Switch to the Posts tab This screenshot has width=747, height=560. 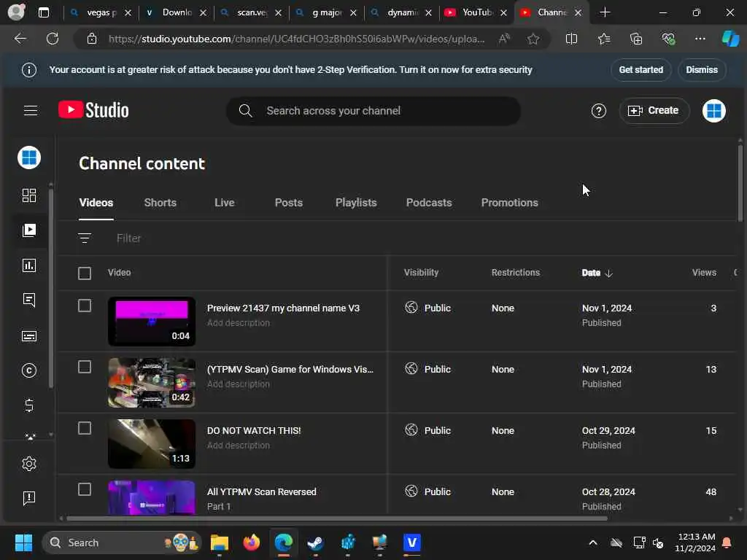[x=289, y=203]
